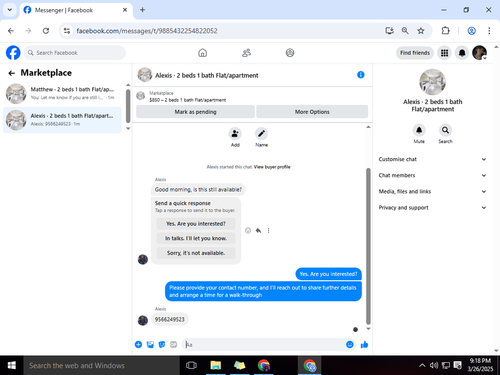Attach a photo file icon
This screenshot has height=375, width=500.
pos(150,344)
